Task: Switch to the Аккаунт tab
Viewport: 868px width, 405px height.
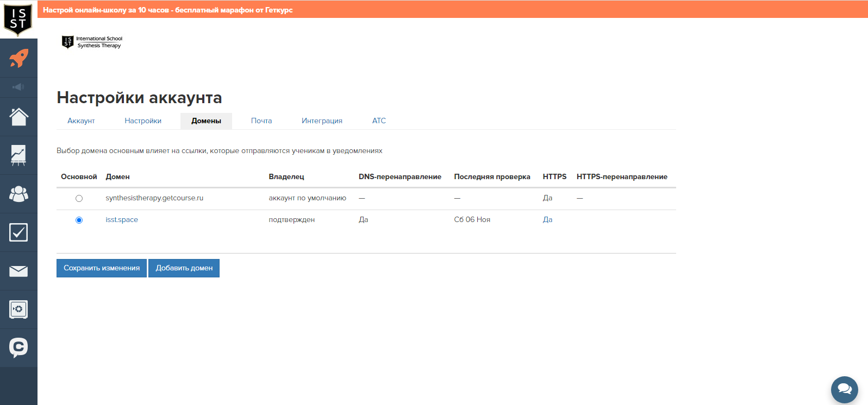Action: coord(81,121)
